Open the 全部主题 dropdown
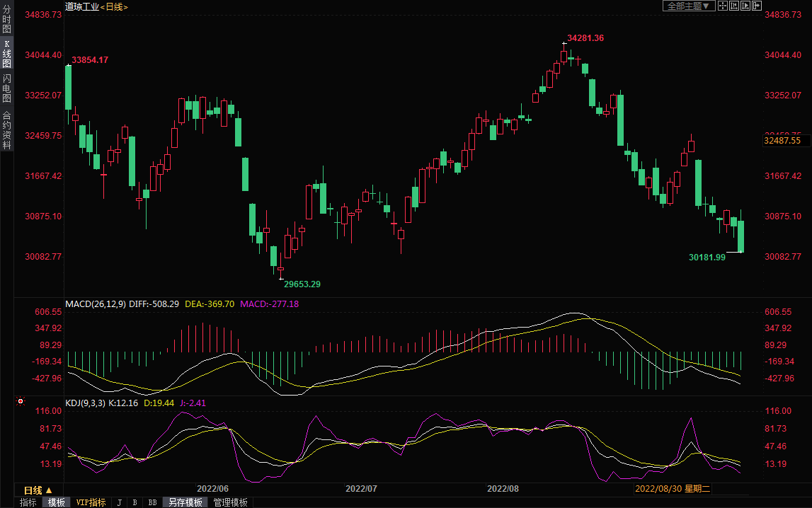812x508 pixels. click(x=687, y=6)
